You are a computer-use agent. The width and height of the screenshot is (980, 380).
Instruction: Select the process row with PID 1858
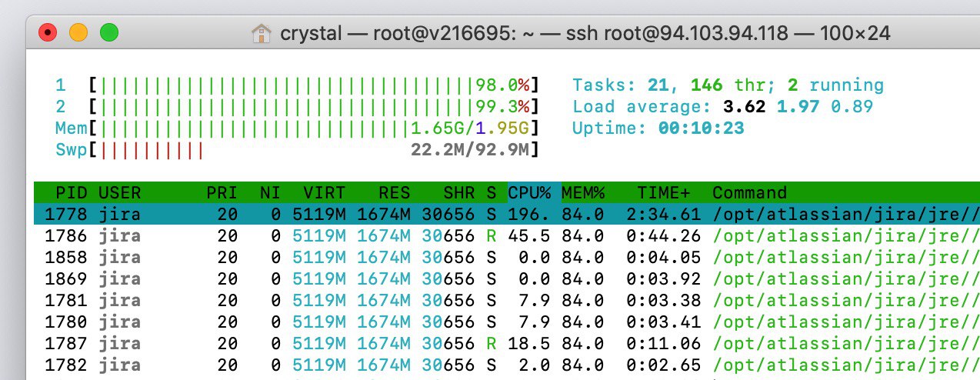click(x=507, y=257)
